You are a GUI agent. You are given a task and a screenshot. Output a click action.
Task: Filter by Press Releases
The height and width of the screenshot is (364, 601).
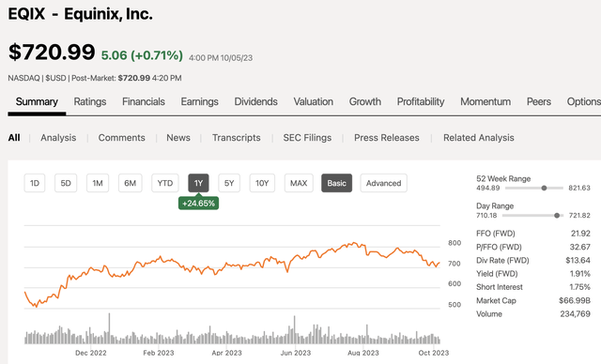tap(386, 138)
